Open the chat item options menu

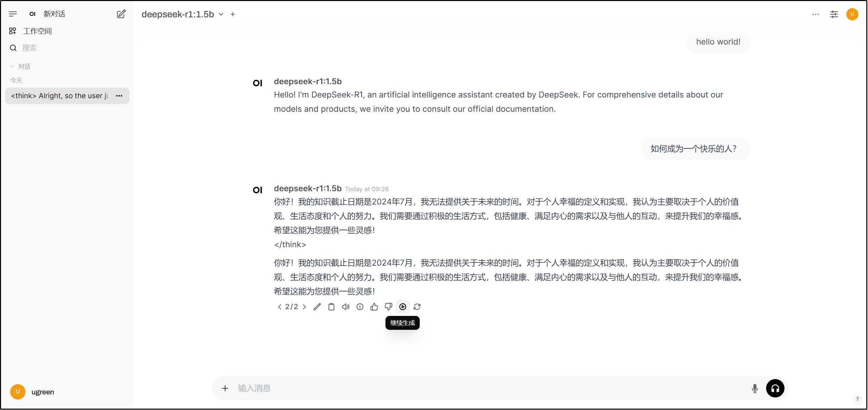coord(119,96)
